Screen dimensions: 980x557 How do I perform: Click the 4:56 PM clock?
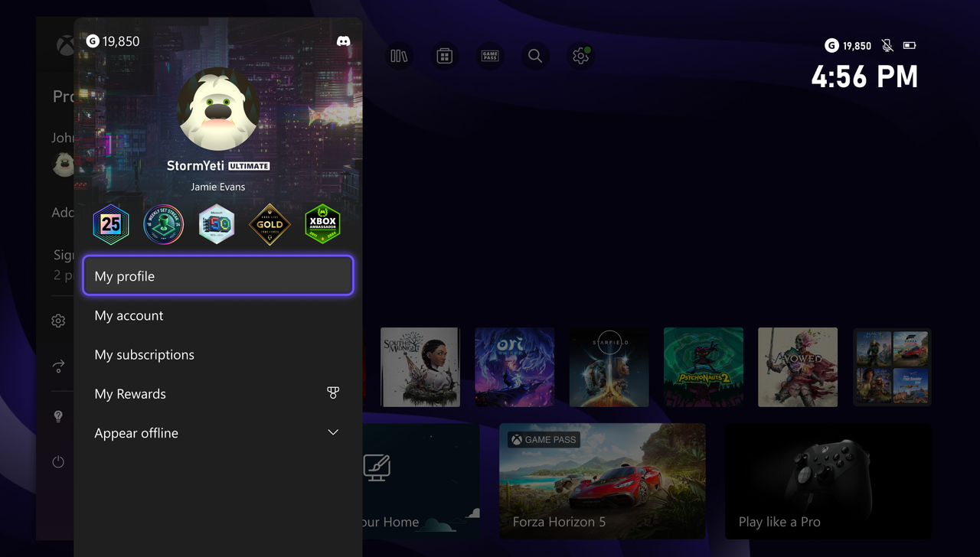tap(864, 77)
